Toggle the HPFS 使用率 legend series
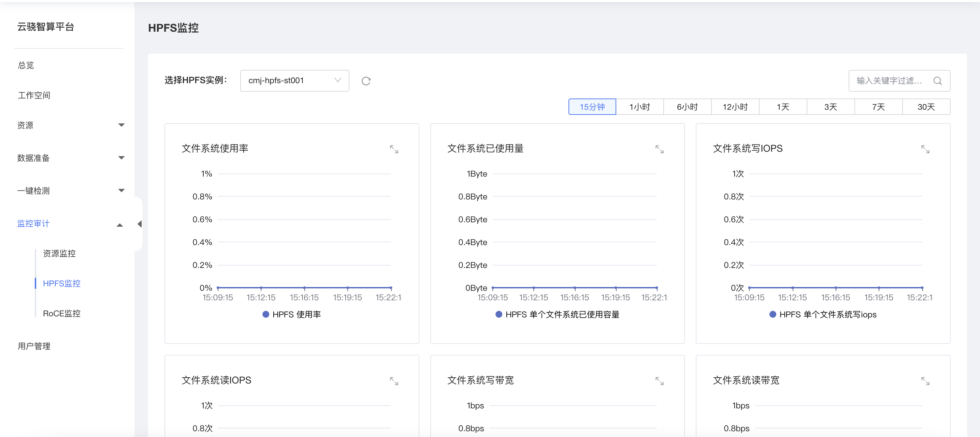 [292, 314]
